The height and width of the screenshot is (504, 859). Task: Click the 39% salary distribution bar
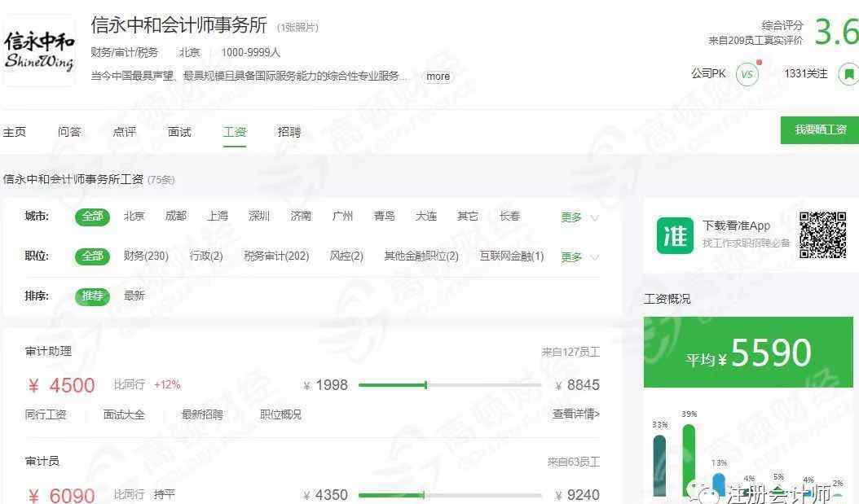(689, 460)
